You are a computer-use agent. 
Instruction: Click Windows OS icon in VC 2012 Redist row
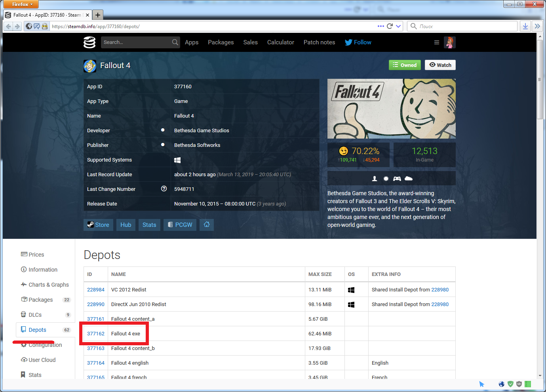(x=351, y=290)
